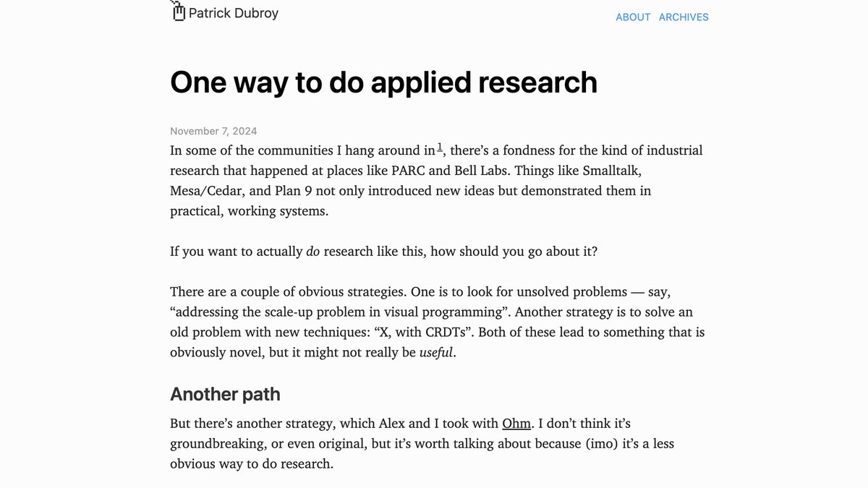This screenshot has height=488, width=868.
Task: Jump to footnote 1 reference
Action: pyautogui.click(x=440, y=148)
